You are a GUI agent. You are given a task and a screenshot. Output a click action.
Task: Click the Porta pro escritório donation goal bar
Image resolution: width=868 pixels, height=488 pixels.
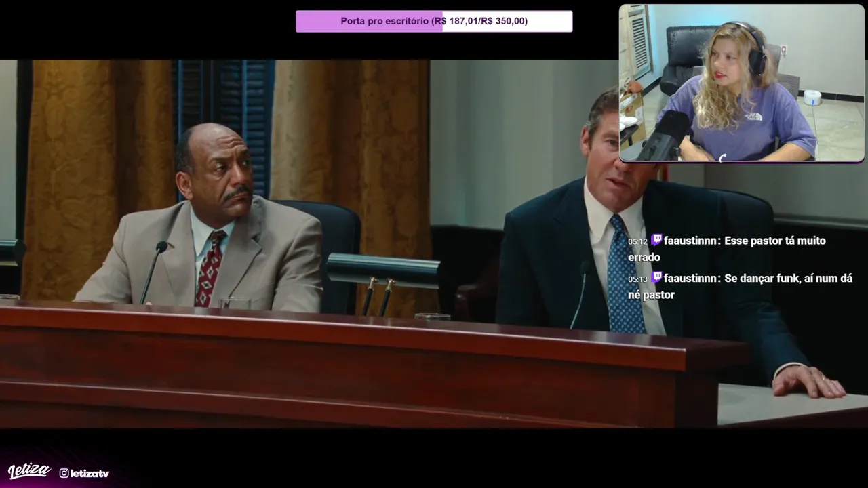click(x=434, y=21)
